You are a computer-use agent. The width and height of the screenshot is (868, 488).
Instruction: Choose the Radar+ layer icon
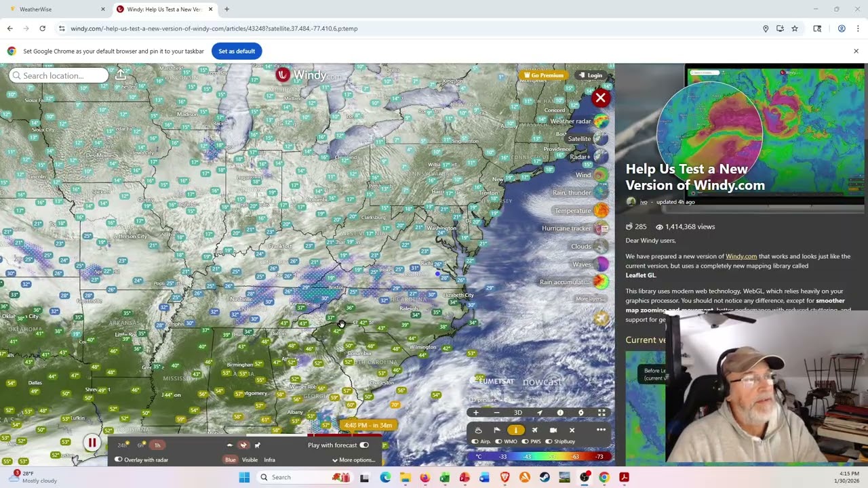click(x=601, y=157)
